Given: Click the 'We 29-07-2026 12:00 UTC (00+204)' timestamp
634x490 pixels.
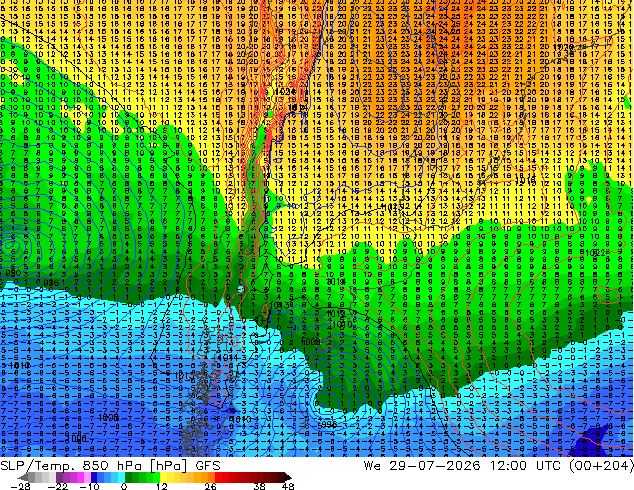Looking at the screenshot, I should coord(498,466).
